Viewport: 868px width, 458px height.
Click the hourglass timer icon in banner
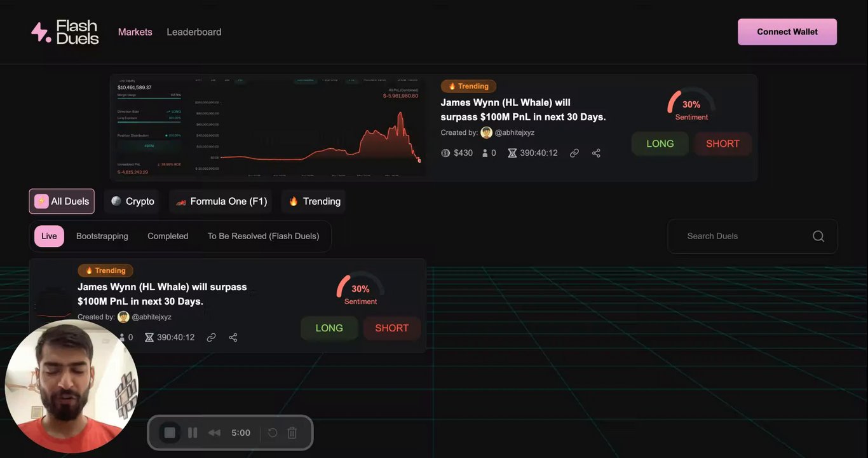click(512, 153)
